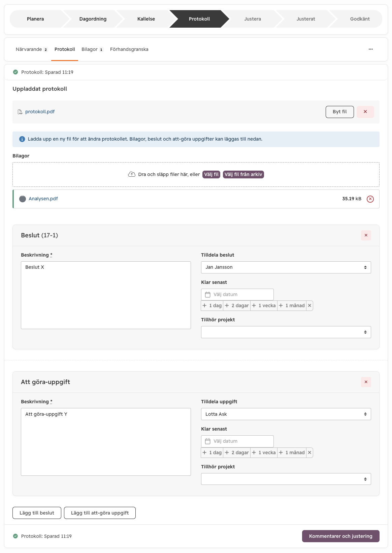Delete the Analysen.pdf attachment
392x553 pixels.
point(370,199)
